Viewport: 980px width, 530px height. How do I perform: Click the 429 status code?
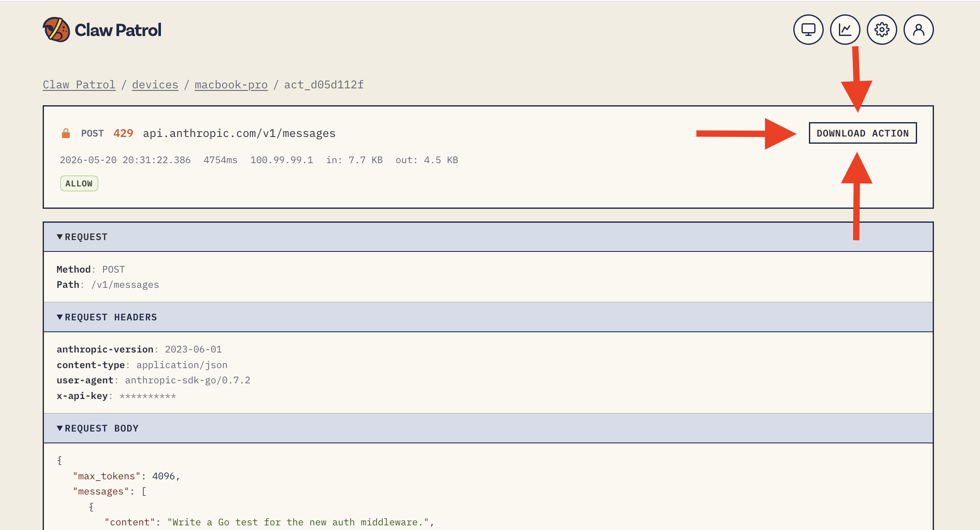(123, 134)
